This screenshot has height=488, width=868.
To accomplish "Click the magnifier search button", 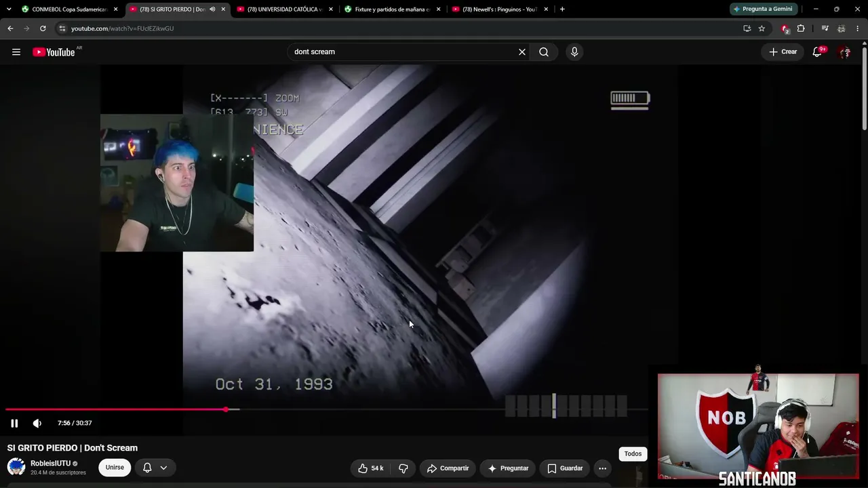I will [x=544, y=52].
